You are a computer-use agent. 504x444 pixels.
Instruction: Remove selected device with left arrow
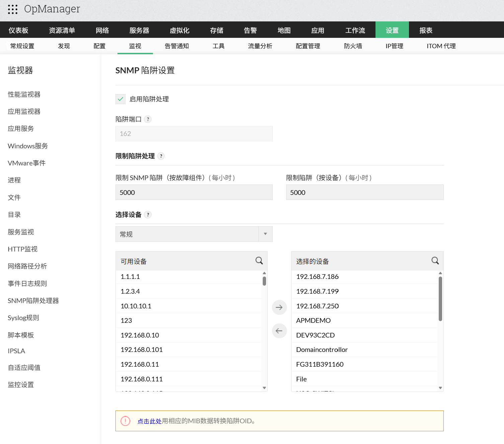click(x=279, y=331)
